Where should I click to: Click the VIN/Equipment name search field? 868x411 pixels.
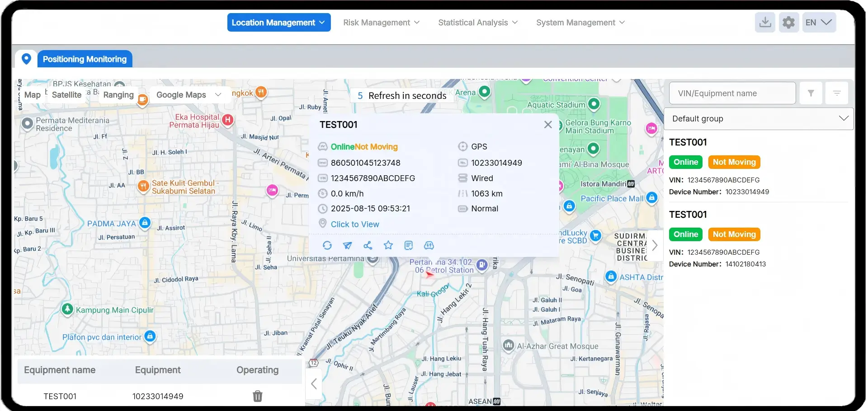[732, 93]
